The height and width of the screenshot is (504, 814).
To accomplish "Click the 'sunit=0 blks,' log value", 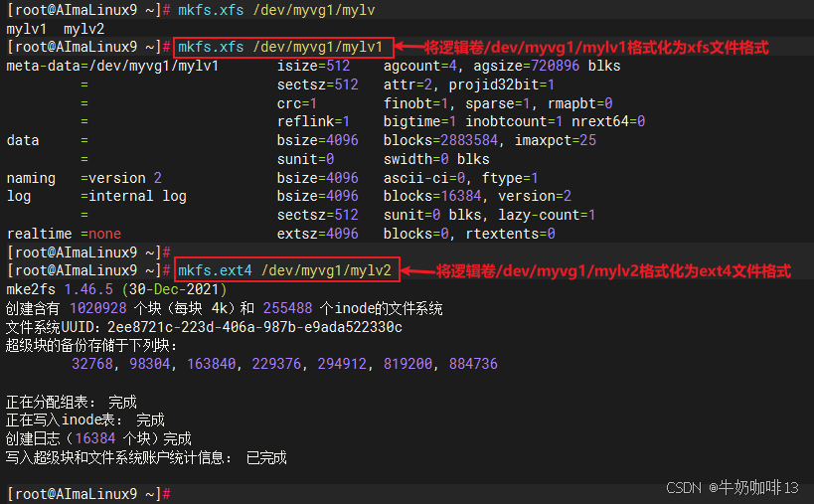I will tap(436, 215).
